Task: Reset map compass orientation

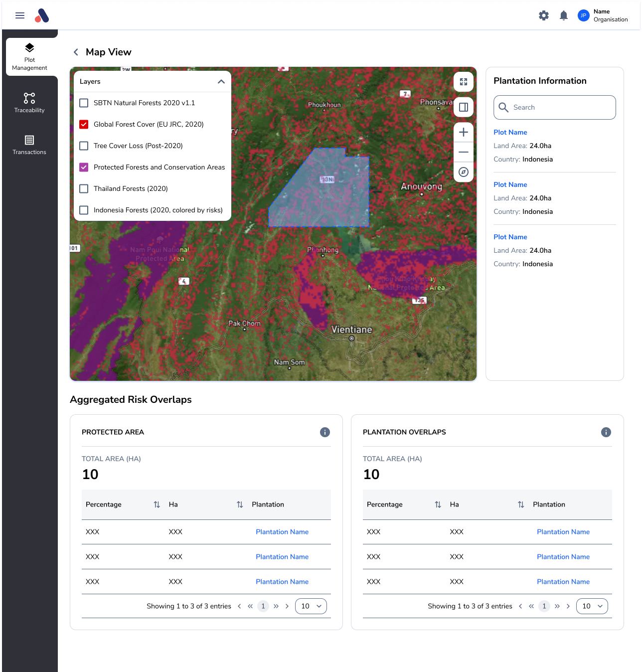Action: [464, 172]
